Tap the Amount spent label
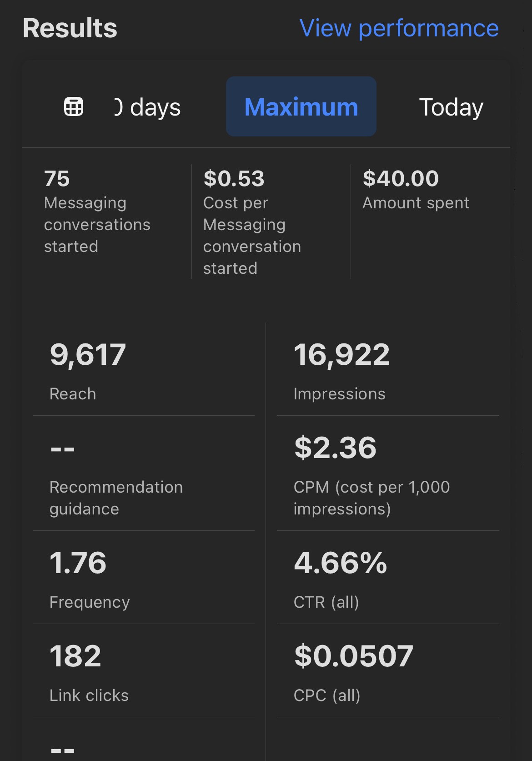This screenshot has height=761, width=532. coord(416,203)
